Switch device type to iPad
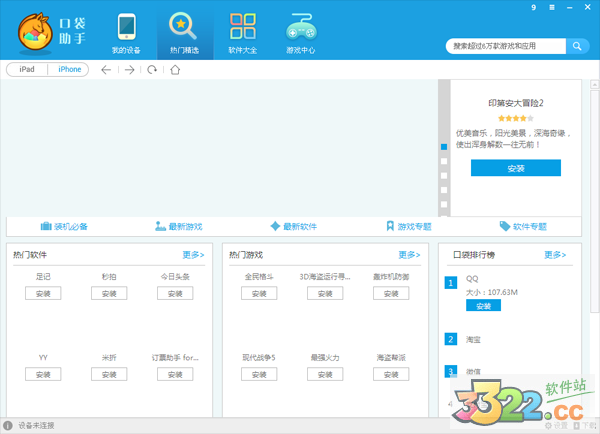Screen dimensions: 600x434 27,70
